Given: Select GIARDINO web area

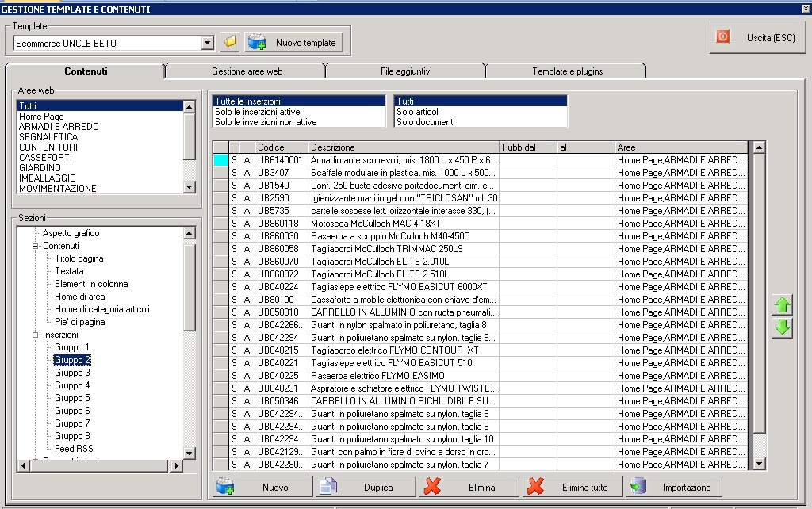Looking at the screenshot, I should coord(101,168).
